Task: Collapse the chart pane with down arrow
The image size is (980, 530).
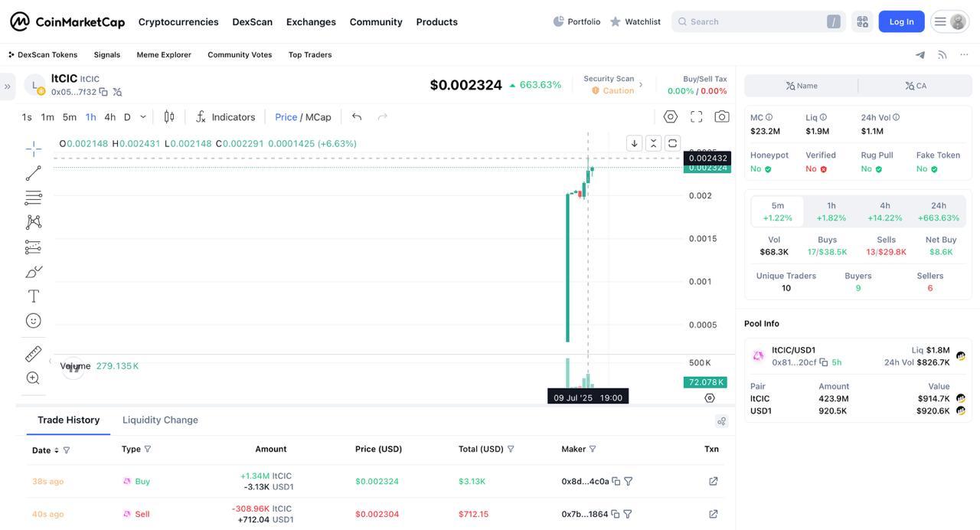Action: click(634, 143)
